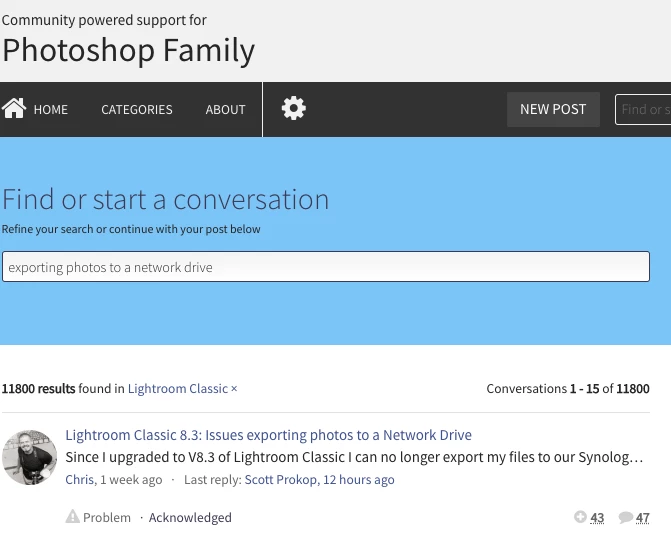Open the ABOUT menu item
Image resolution: width=671 pixels, height=536 pixels.
click(x=226, y=110)
